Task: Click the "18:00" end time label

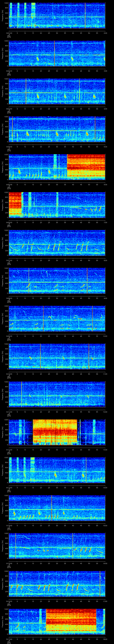Action: click(x=105, y=639)
